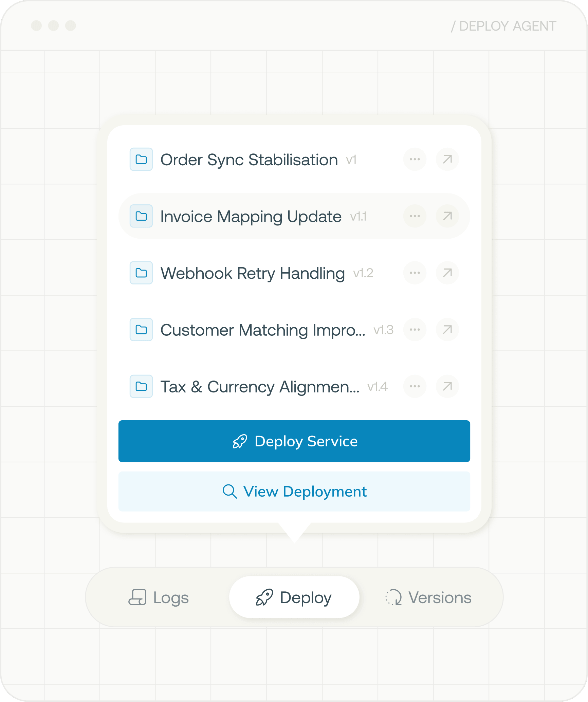Switch to the Versions tab

(428, 597)
